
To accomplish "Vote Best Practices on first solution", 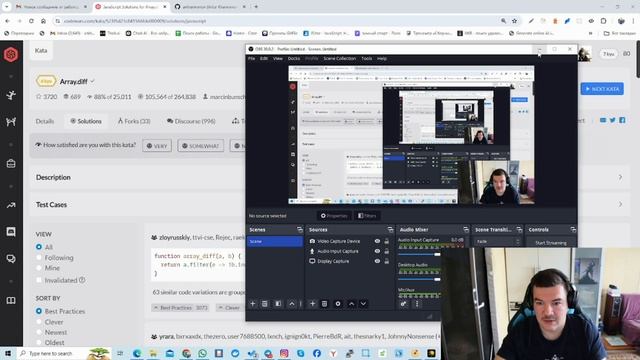I will pyautogui.click(x=180, y=307).
